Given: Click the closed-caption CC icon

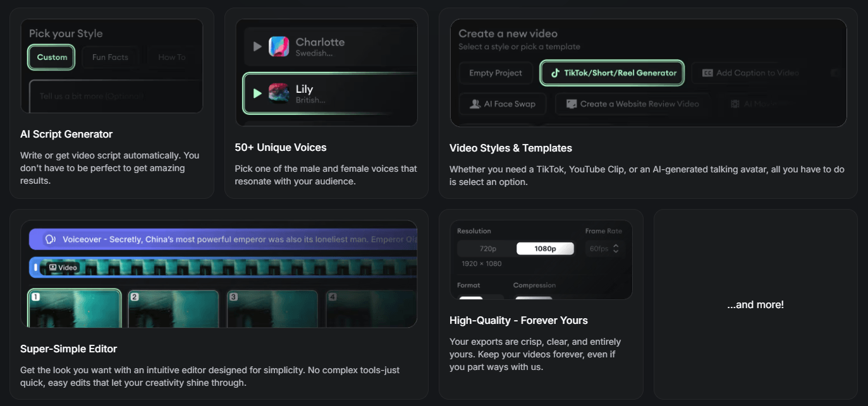Looking at the screenshot, I should pos(707,73).
